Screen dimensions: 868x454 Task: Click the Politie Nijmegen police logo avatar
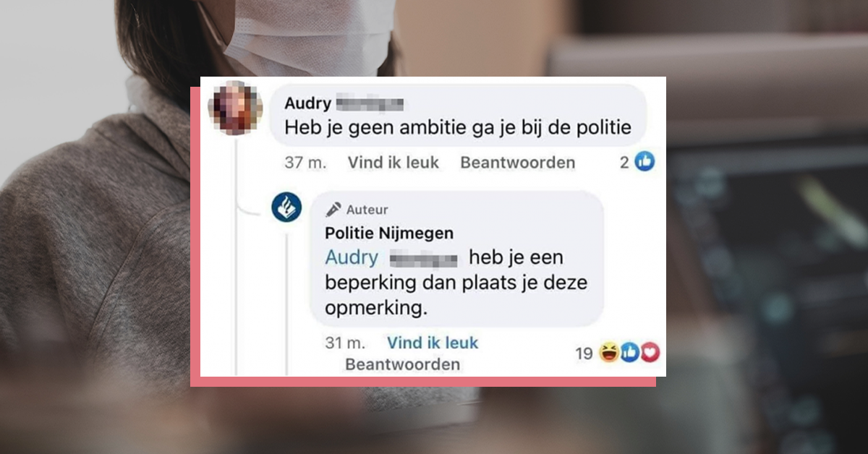tap(286, 207)
